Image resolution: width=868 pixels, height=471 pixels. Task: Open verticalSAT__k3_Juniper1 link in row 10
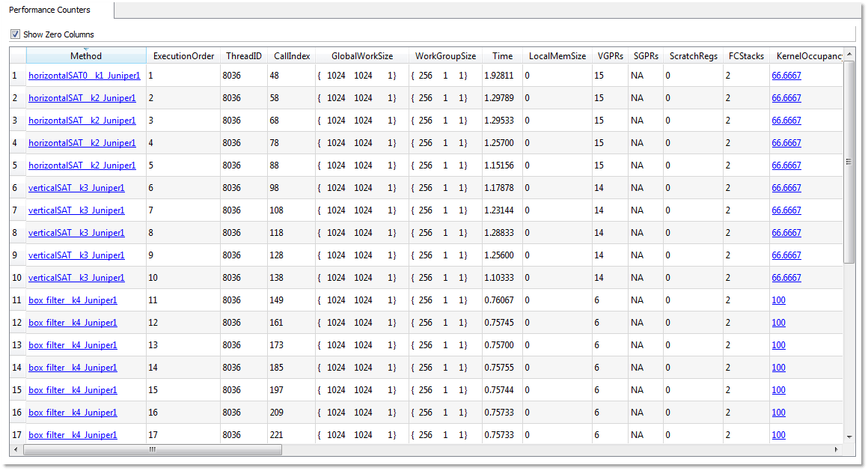click(x=76, y=278)
